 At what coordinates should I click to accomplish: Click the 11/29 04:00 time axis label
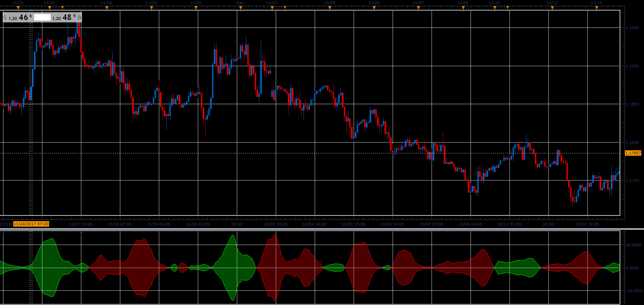pyautogui.click(x=159, y=224)
